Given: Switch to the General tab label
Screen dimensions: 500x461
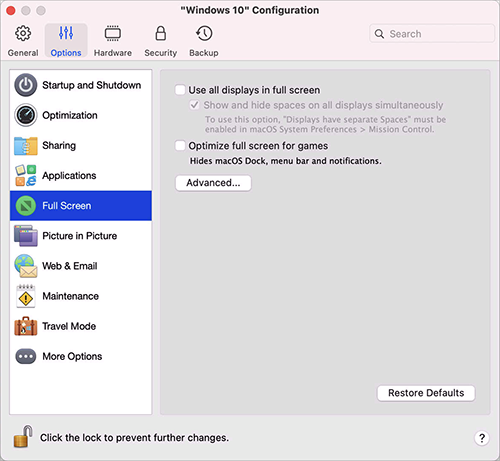Looking at the screenshot, I should pyautogui.click(x=23, y=53).
